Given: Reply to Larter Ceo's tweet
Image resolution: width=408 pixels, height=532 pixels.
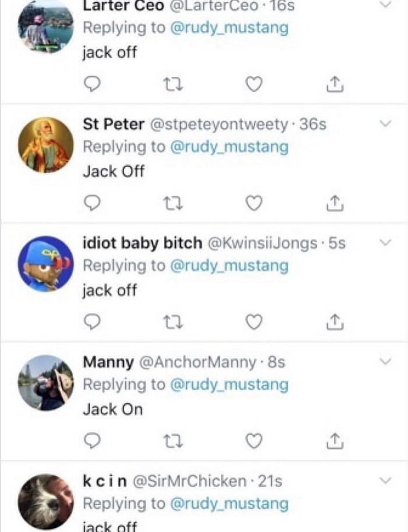Looking at the screenshot, I should (x=93, y=85).
